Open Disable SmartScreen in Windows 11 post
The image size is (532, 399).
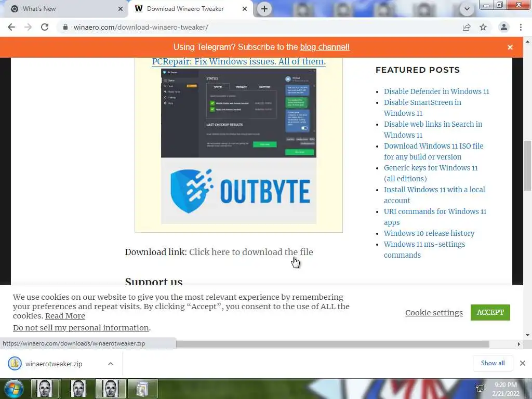(422, 108)
